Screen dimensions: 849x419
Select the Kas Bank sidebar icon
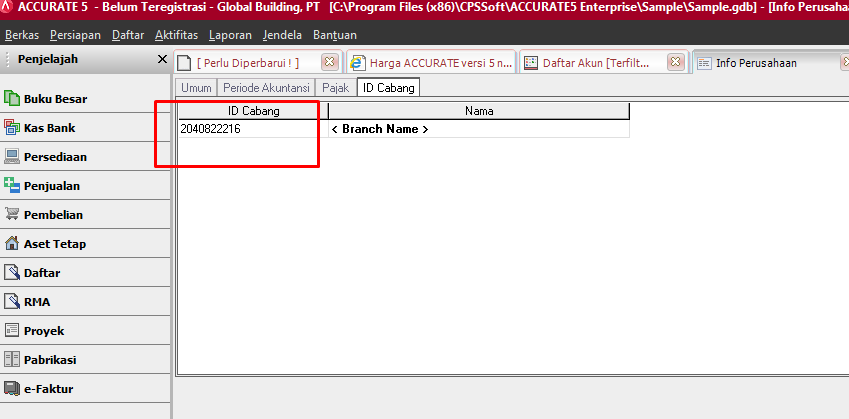point(12,128)
